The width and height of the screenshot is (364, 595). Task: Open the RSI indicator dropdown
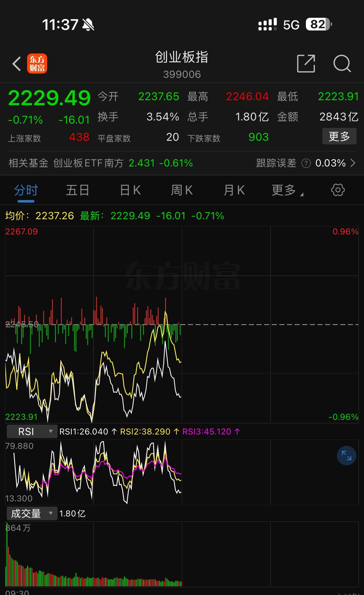pyautogui.click(x=32, y=431)
